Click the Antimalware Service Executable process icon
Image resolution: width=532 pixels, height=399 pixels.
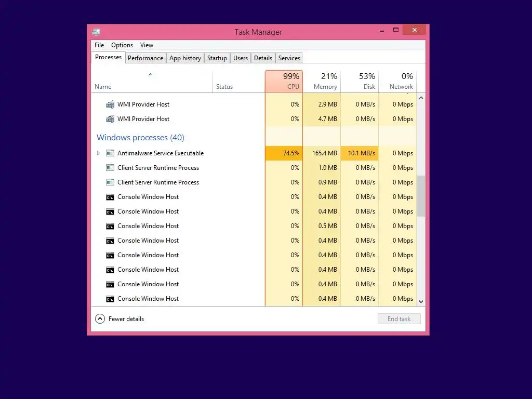point(110,153)
